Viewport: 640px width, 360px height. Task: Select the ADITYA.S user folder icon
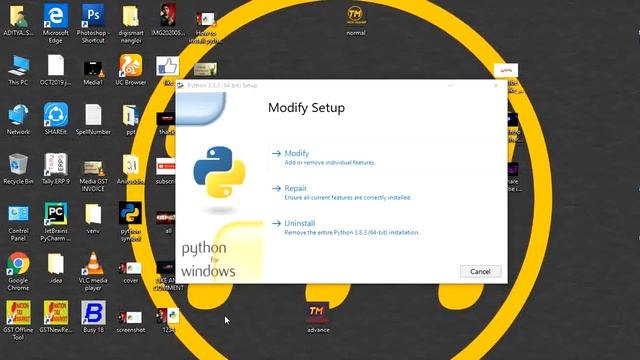pyautogui.click(x=18, y=20)
